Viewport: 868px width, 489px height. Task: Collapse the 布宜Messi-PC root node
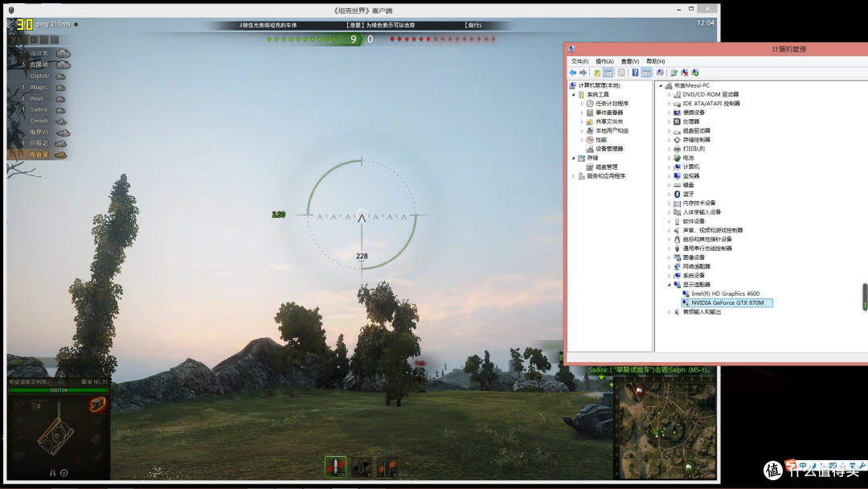[661, 85]
